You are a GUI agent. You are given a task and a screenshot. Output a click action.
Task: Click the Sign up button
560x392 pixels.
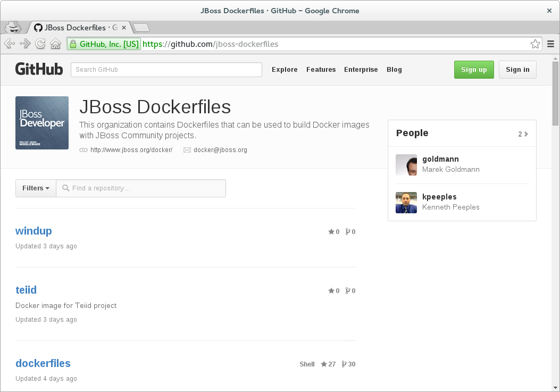473,69
